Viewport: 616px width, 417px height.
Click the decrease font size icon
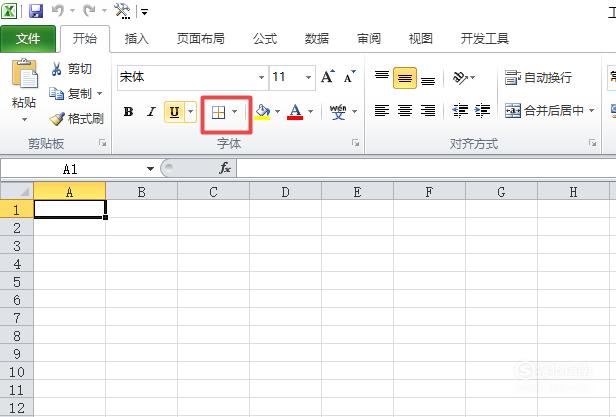click(x=349, y=77)
